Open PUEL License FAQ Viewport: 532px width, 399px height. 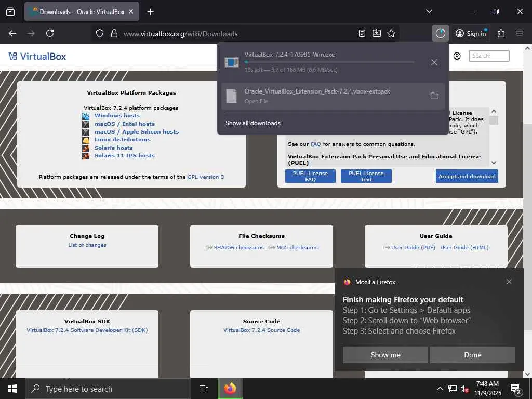[x=310, y=176]
